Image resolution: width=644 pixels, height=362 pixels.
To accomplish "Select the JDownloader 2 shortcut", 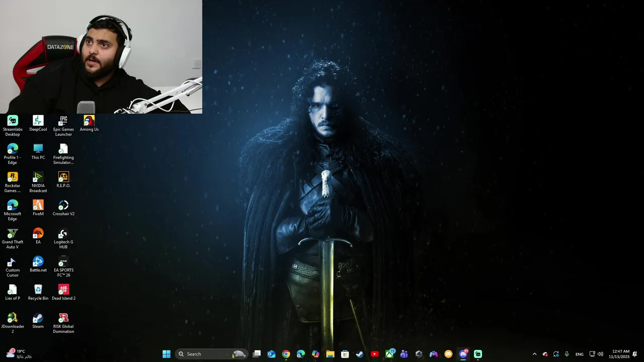I will pos(13,323).
